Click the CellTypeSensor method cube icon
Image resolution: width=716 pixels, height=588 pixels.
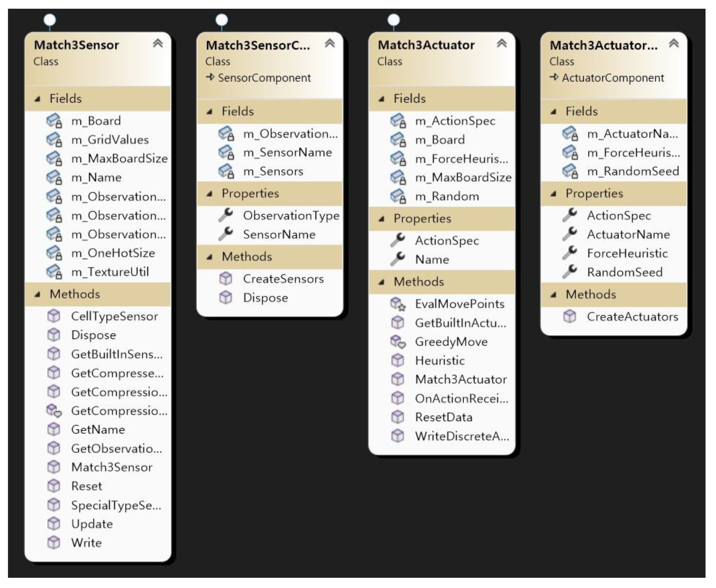click(x=54, y=316)
